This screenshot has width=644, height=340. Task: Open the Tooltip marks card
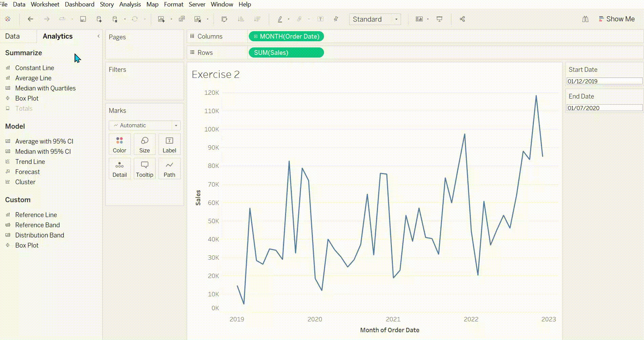pyautogui.click(x=144, y=169)
